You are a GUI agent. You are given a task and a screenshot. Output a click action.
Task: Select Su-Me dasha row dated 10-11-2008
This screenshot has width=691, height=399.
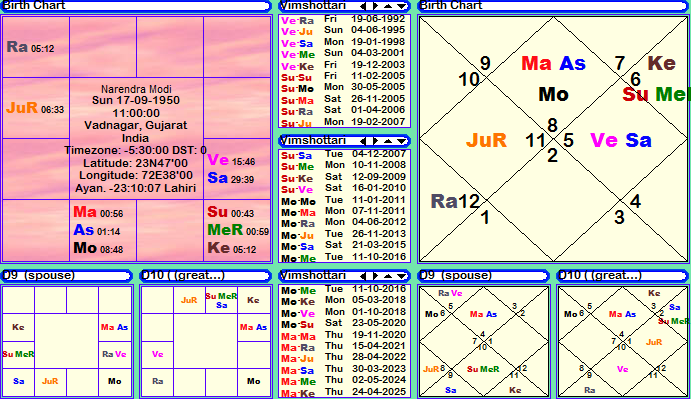coord(343,166)
